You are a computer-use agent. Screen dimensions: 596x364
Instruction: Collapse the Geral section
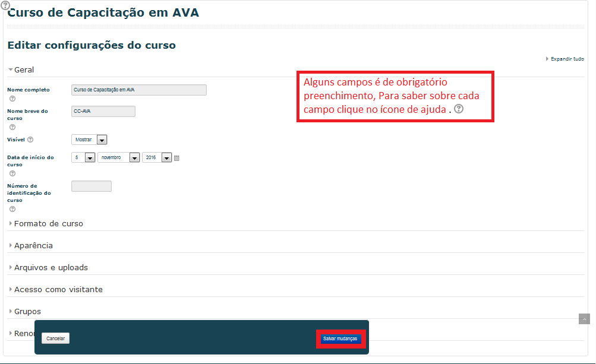[x=24, y=69]
